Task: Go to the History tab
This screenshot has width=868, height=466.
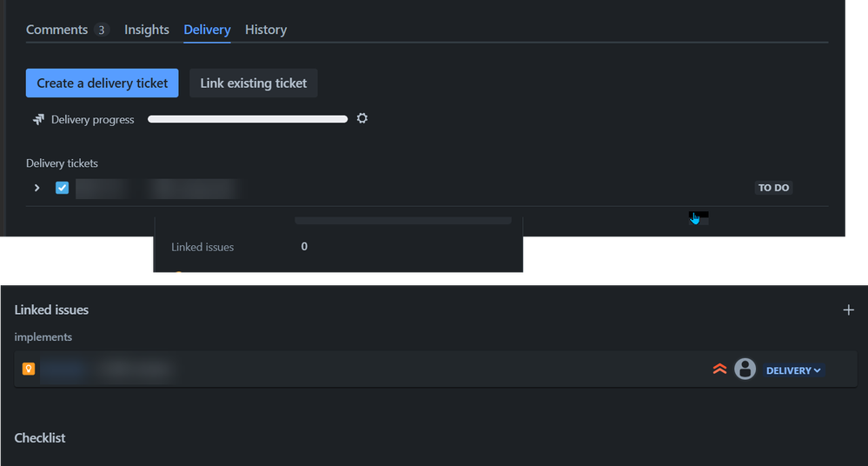Action: pyautogui.click(x=266, y=30)
